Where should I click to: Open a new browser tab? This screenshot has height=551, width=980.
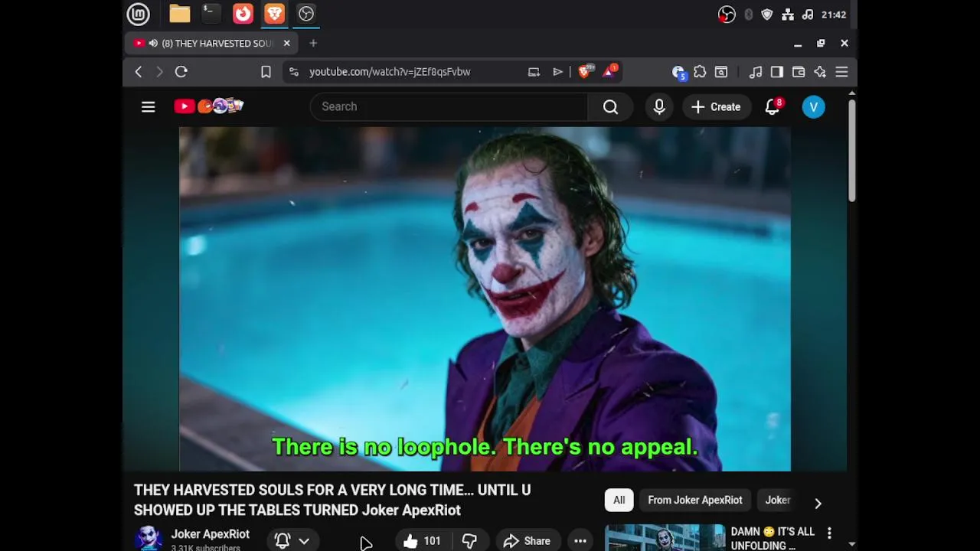coord(313,44)
